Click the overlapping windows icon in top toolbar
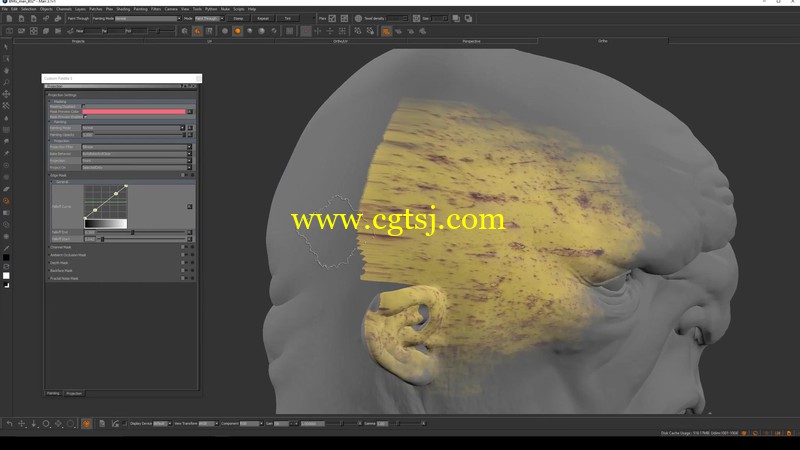 coord(456,18)
